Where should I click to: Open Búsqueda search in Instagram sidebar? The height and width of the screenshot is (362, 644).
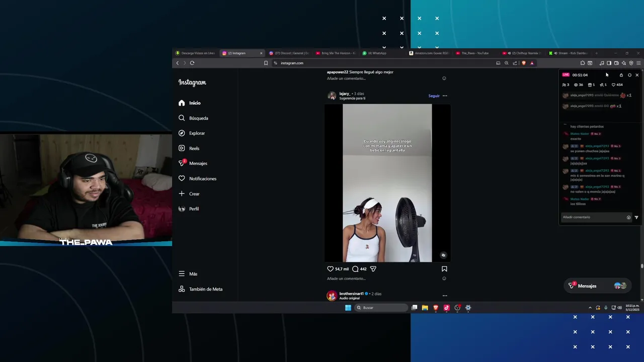(x=193, y=118)
